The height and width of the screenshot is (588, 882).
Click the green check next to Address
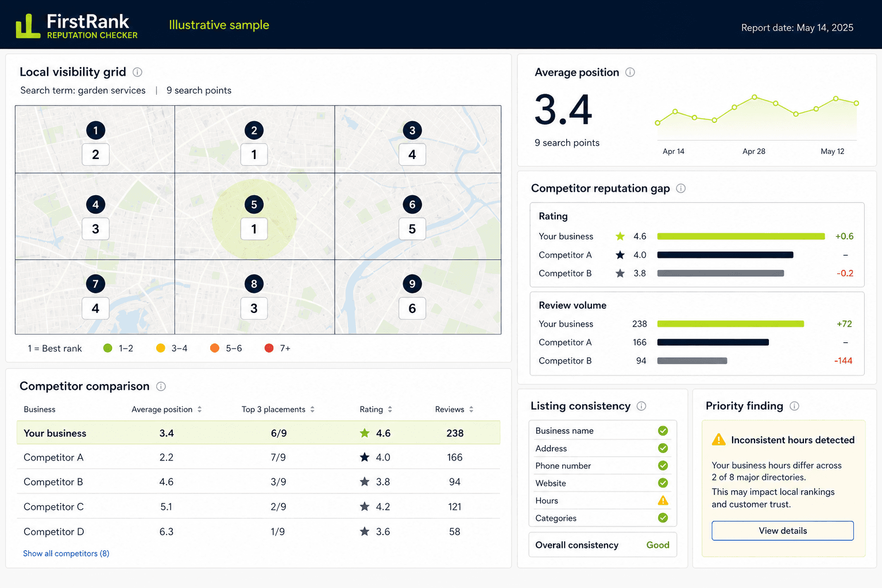coord(663,448)
